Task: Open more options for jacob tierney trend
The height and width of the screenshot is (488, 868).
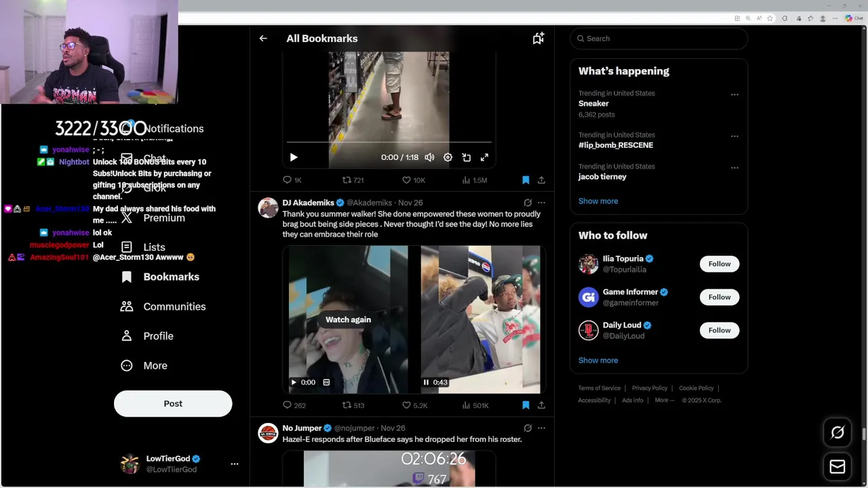Action: (734, 167)
